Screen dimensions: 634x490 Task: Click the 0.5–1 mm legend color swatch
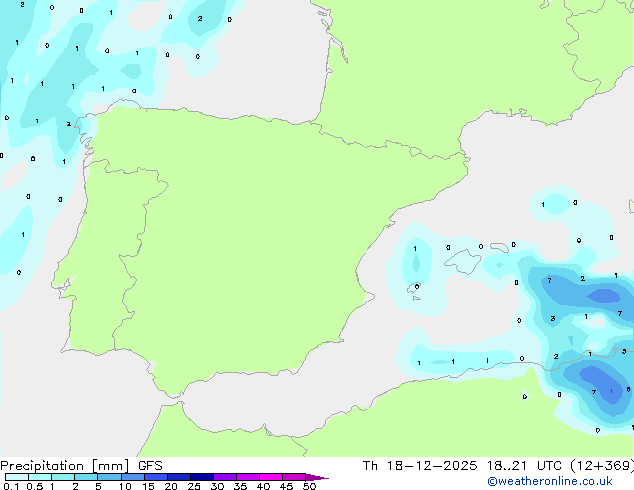pyautogui.click(x=40, y=477)
